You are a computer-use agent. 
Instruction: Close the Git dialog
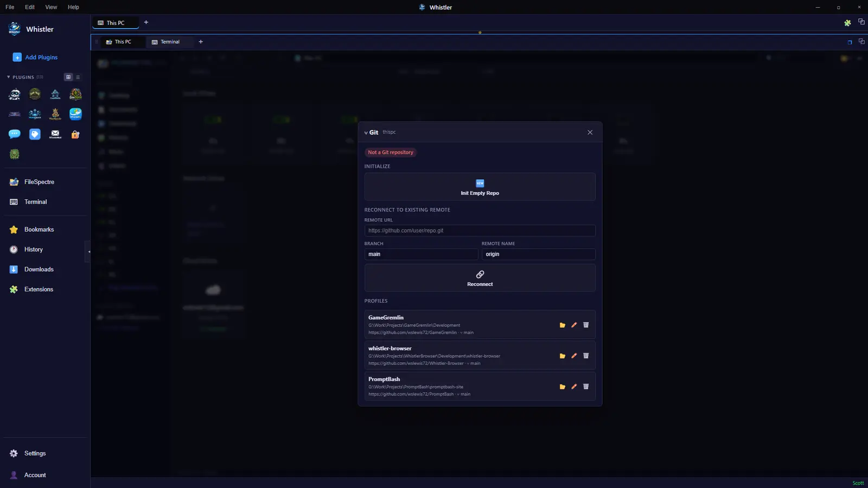[590, 132]
